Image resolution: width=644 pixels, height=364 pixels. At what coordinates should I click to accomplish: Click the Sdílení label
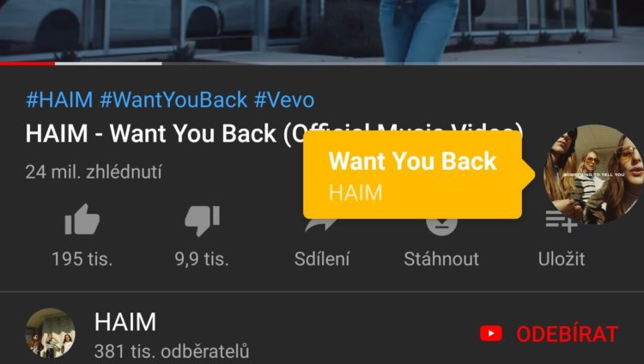(x=322, y=259)
